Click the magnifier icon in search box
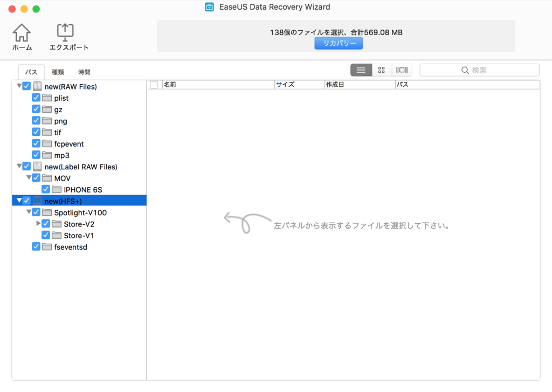The height and width of the screenshot is (392, 552). pos(465,70)
